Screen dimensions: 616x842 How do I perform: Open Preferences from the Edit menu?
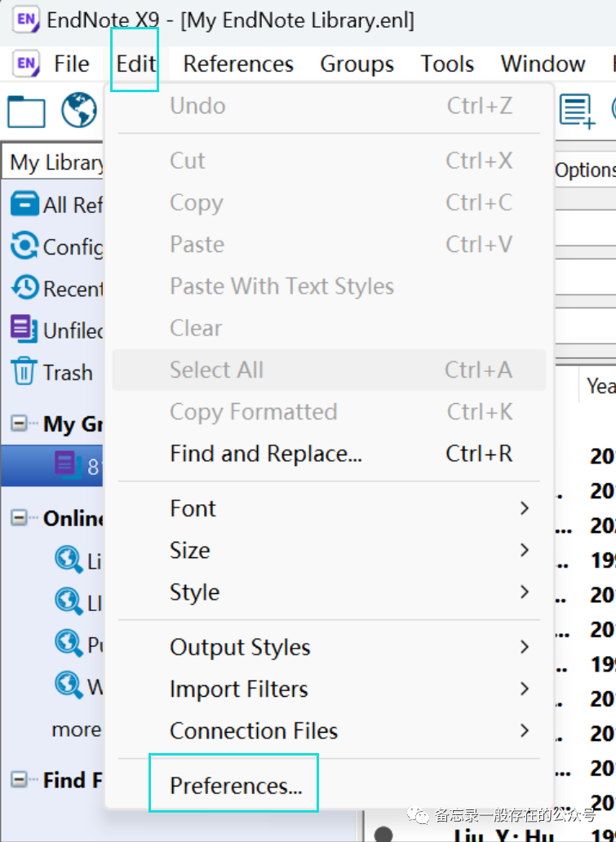[330, 786]
